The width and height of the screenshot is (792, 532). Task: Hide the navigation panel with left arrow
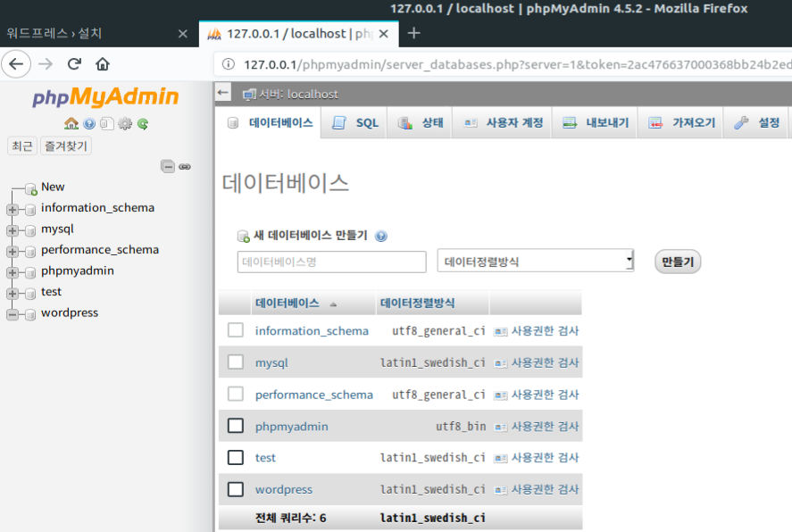pyautogui.click(x=222, y=92)
